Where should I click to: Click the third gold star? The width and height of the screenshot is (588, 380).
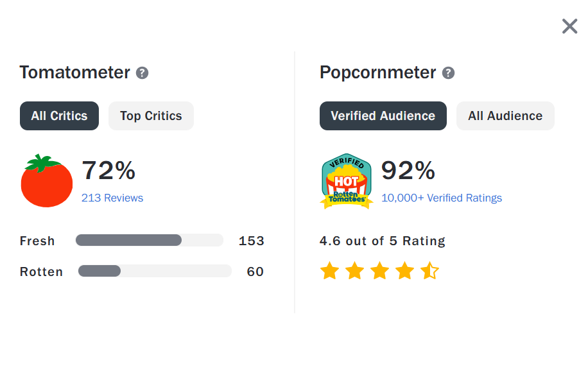point(380,270)
